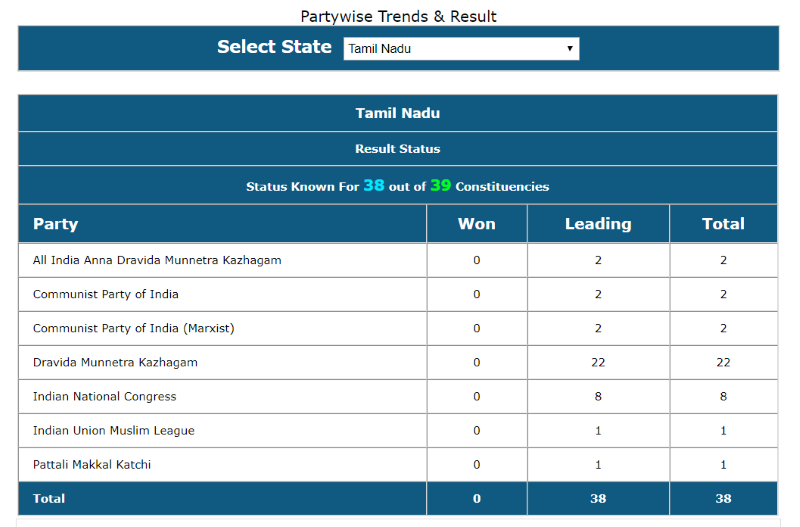Click the Won column header
The width and height of the screenshot is (800, 527).
coord(477,224)
